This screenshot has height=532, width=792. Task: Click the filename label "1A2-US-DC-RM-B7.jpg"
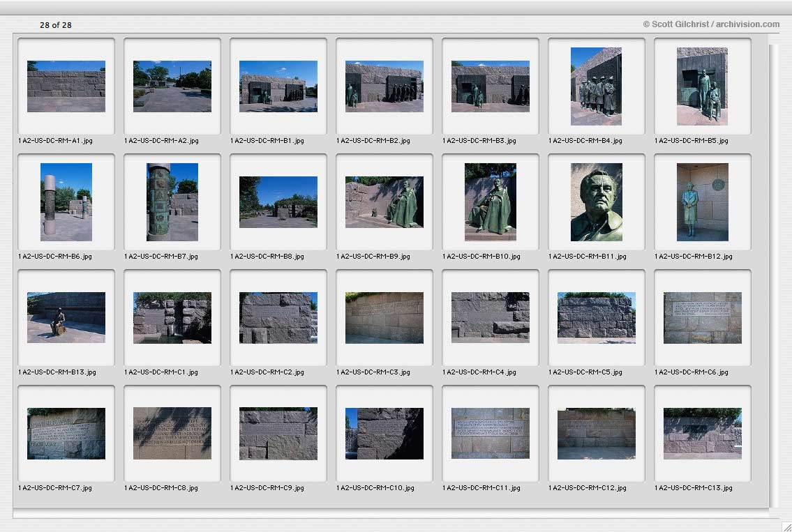coord(161,257)
